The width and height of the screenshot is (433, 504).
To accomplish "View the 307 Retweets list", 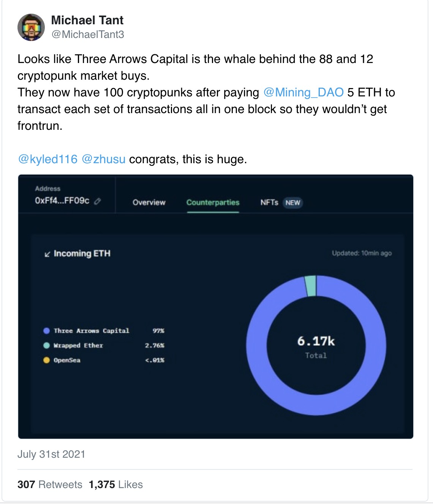I will (x=50, y=485).
